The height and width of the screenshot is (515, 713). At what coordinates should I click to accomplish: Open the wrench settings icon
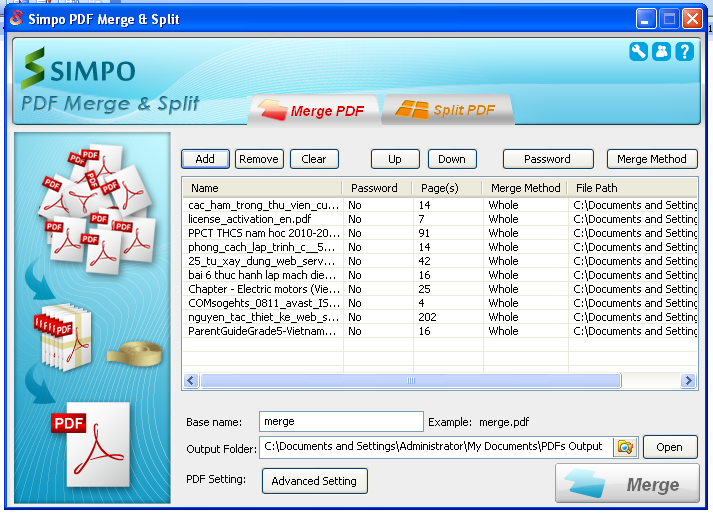pyautogui.click(x=638, y=51)
